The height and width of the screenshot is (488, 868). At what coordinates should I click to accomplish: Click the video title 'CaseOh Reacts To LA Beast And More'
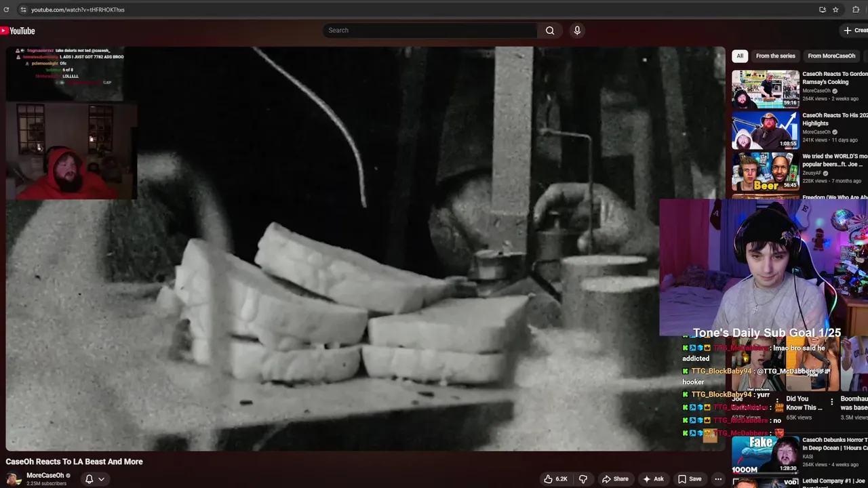coord(75,462)
